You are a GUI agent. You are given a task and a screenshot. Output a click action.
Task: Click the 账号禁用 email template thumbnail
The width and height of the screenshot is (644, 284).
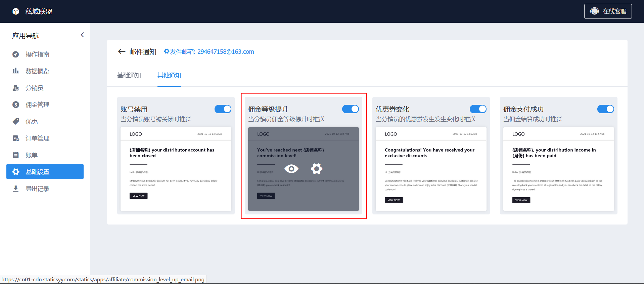click(x=176, y=169)
